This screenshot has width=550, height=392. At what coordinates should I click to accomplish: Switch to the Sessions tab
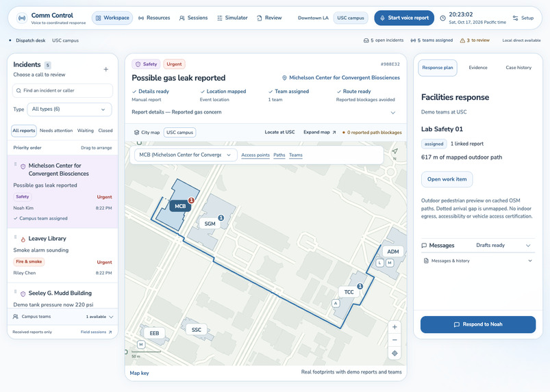click(x=193, y=18)
